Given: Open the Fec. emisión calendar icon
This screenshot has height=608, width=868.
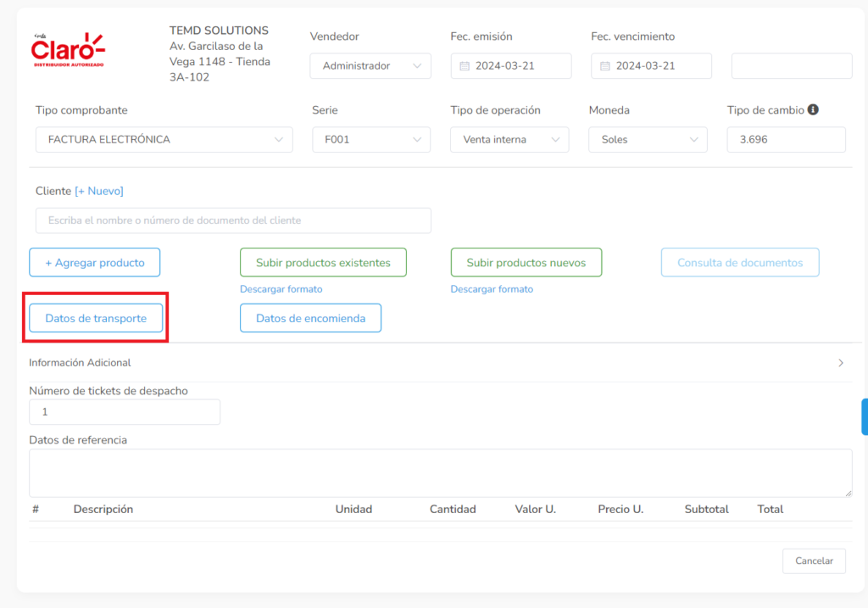Looking at the screenshot, I should pyautogui.click(x=465, y=66).
